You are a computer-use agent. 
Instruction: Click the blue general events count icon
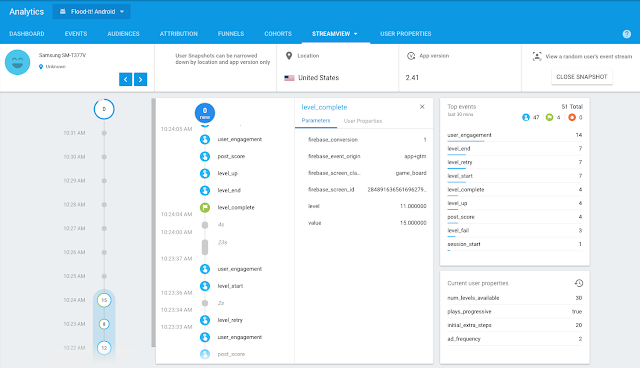pyautogui.click(x=526, y=117)
